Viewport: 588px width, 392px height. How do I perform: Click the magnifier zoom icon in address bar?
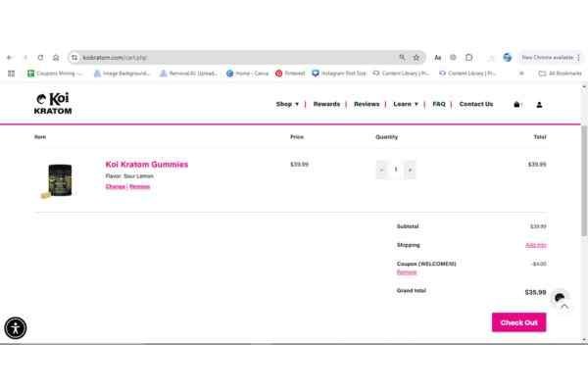coord(402,58)
